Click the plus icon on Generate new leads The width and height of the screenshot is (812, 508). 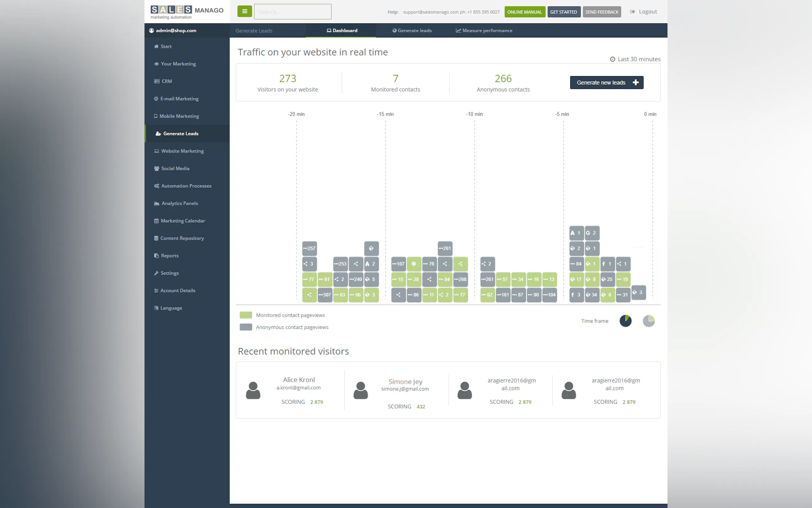click(x=636, y=83)
